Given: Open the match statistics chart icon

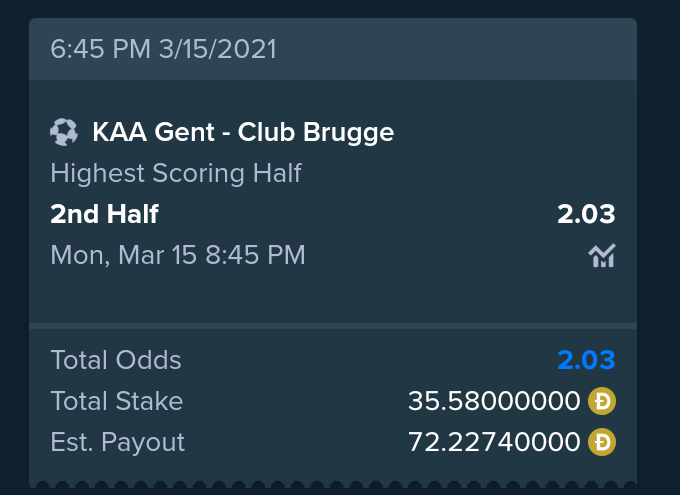Looking at the screenshot, I should point(602,256).
